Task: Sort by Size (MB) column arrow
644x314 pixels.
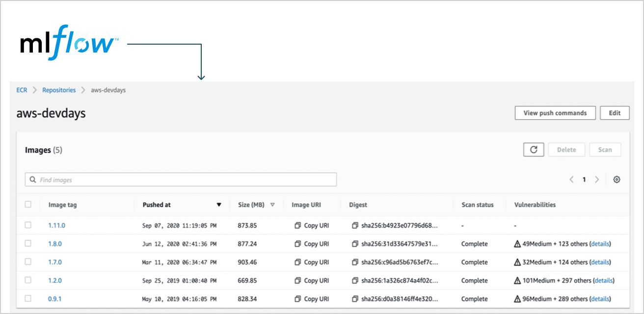Action: pos(272,205)
